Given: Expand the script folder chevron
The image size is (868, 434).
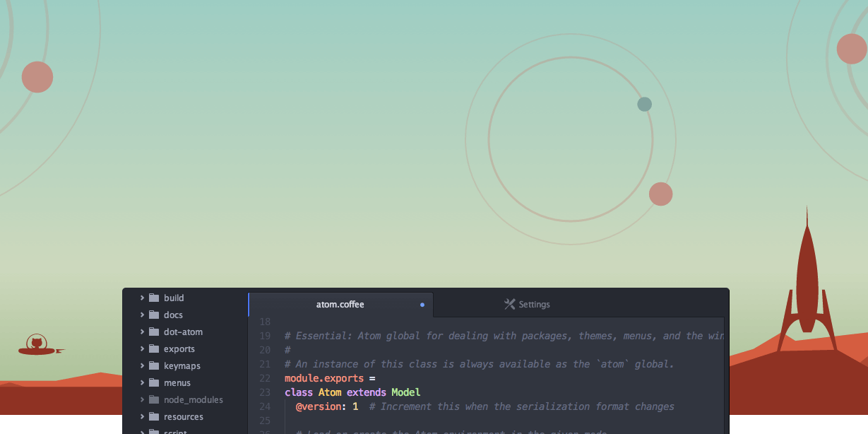Looking at the screenshot, I should [142, 432].
